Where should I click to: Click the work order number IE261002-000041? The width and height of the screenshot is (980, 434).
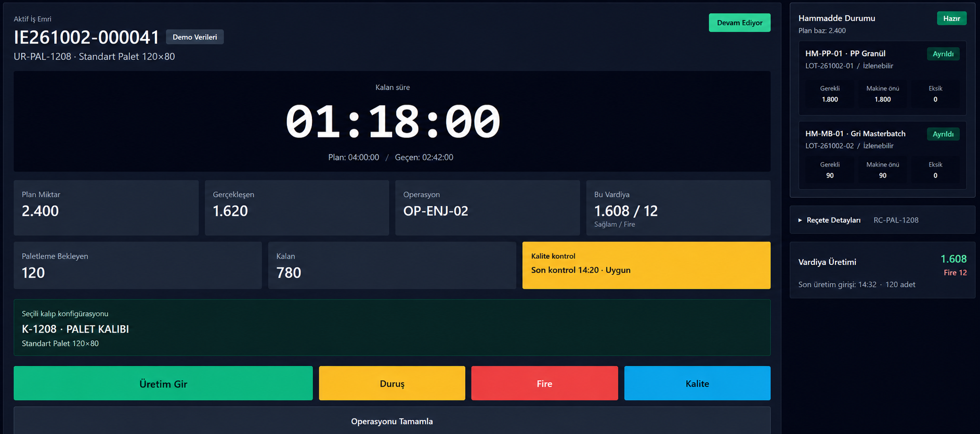(x=86, y=37)
